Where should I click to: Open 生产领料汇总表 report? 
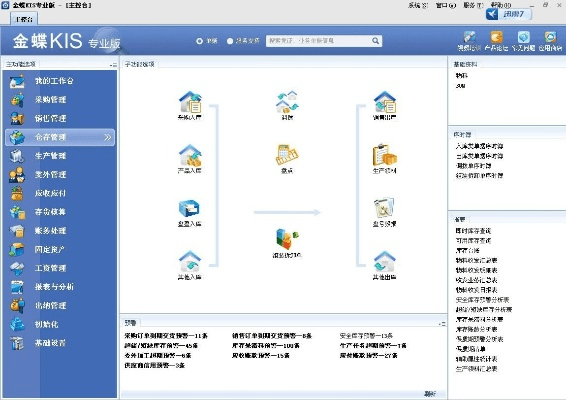coord(476,369)
